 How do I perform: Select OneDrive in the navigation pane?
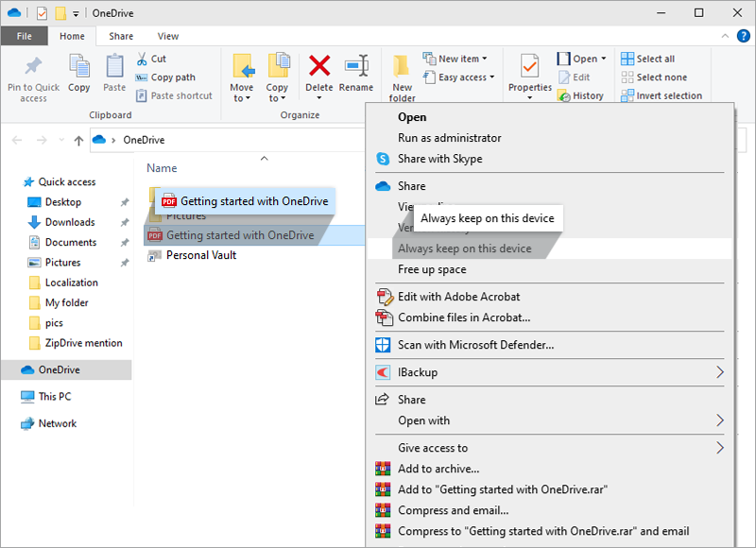[x=66, y=369]
